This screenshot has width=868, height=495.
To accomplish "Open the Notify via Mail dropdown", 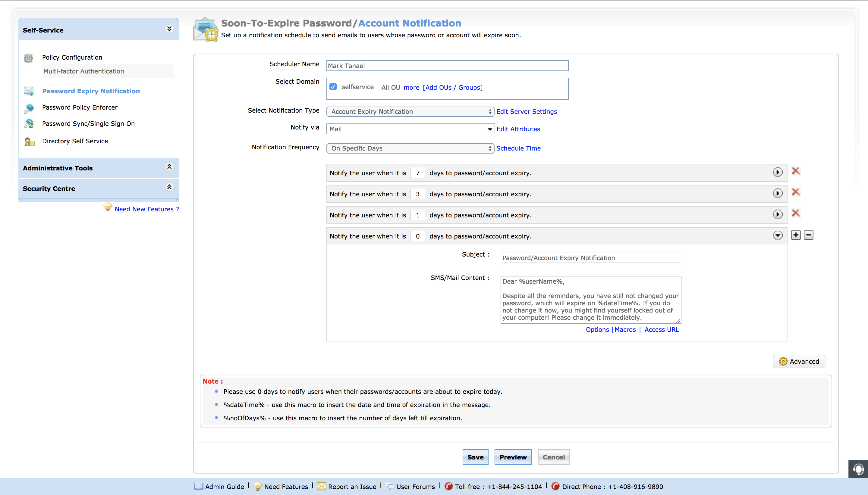I will click(410, 129).
